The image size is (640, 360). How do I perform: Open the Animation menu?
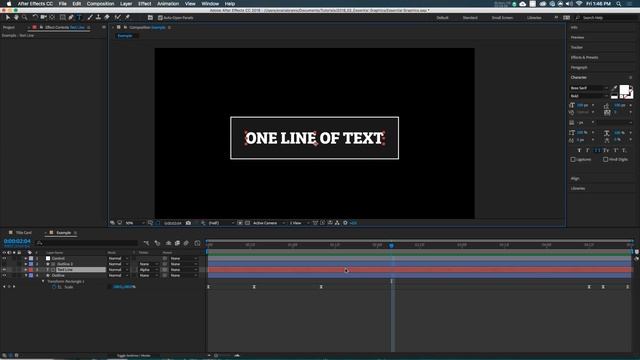pos(168,4)
